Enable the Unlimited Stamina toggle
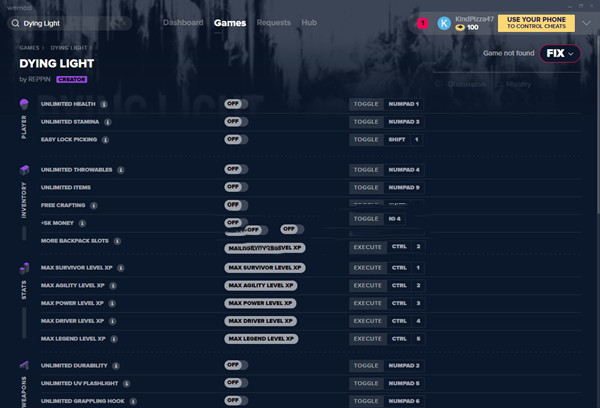 click(235, 122)
